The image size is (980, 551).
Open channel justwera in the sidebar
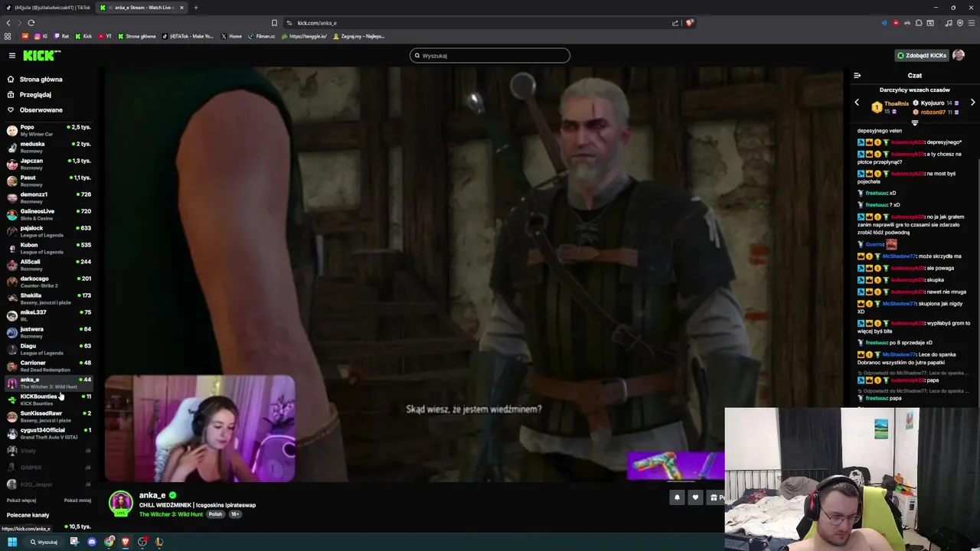click(x=47, y=332)
